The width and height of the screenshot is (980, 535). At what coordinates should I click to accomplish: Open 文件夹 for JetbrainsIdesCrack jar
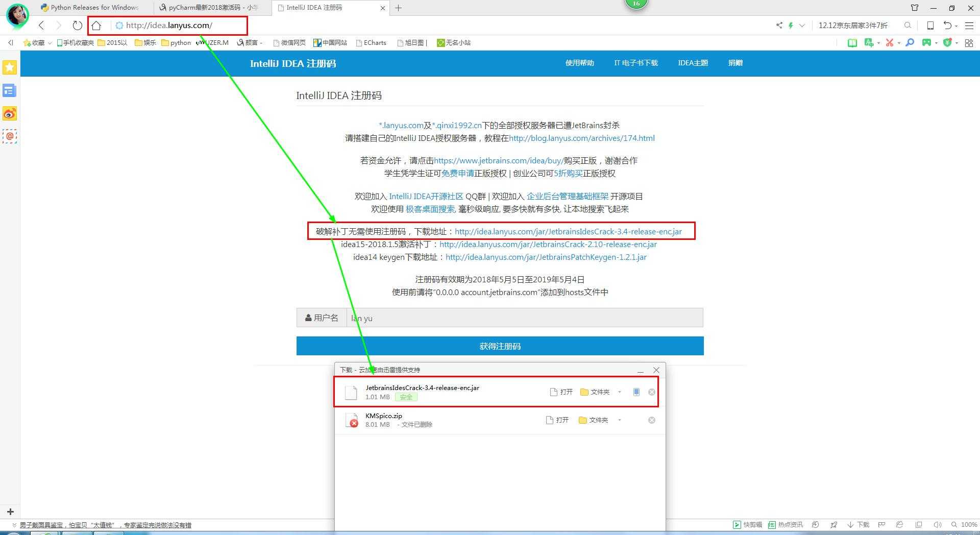pyautogui.click(x=595, y=392)
